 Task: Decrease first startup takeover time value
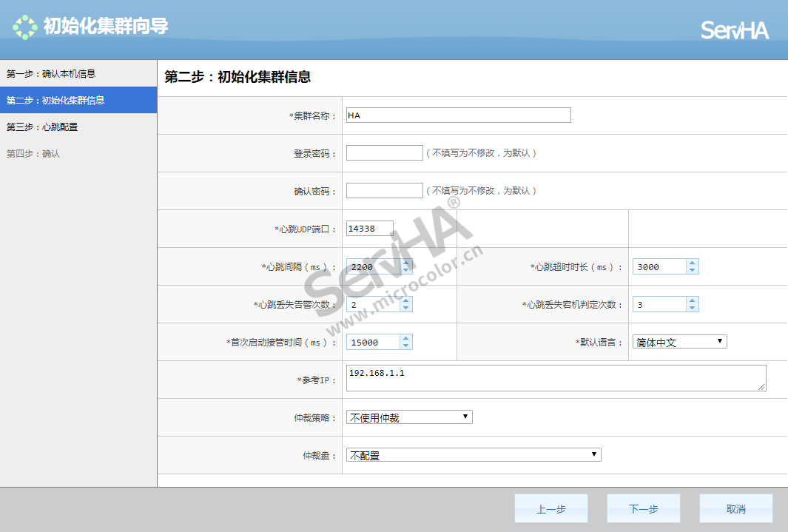pos(405,346)
